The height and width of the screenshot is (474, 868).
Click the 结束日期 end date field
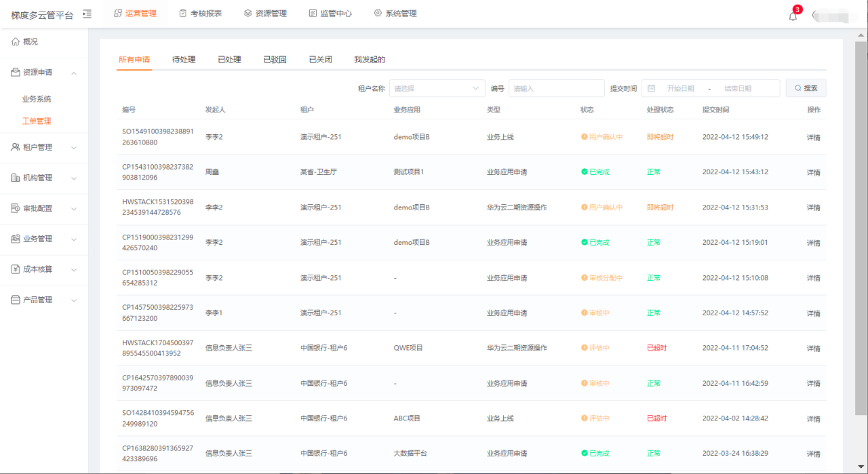[x=738, y=88]
